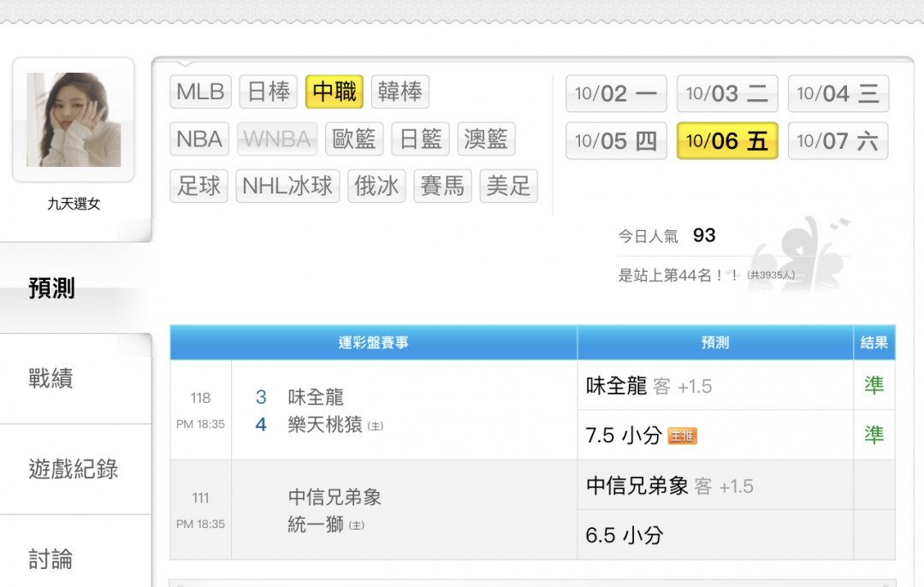Click prediction 中信兄弟象 客 +1.5
Viewport: 924px width, 587px height.
click(x=669, y=486)
